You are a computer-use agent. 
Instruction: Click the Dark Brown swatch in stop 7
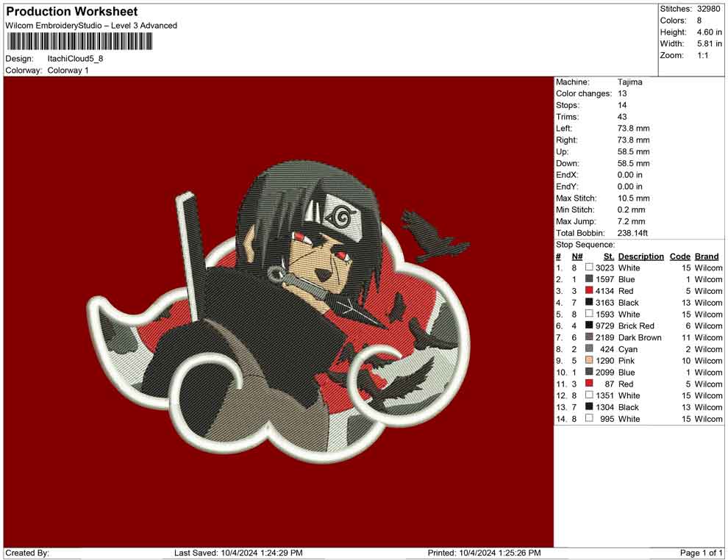coord(589,337)
